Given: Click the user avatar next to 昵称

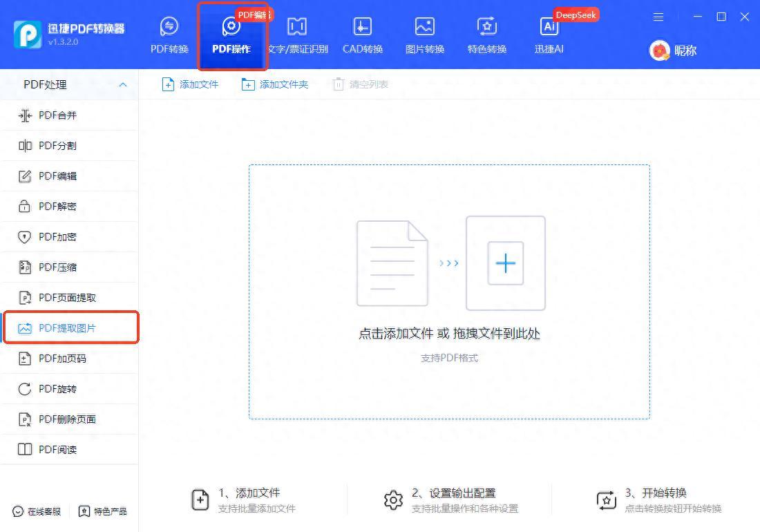Looking at the screenshot, I should tap(660, 50).
